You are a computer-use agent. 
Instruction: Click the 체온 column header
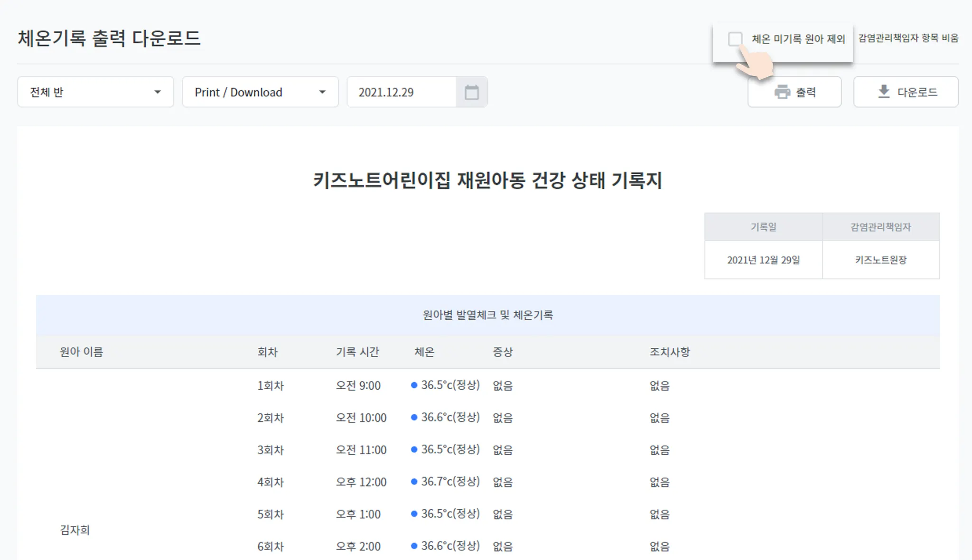424,352
